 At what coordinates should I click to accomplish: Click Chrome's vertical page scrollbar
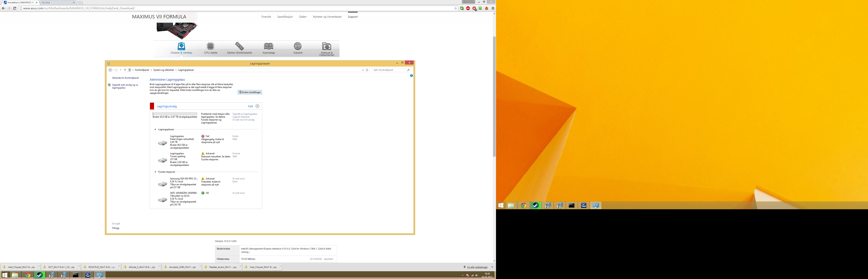click(494, 96)
